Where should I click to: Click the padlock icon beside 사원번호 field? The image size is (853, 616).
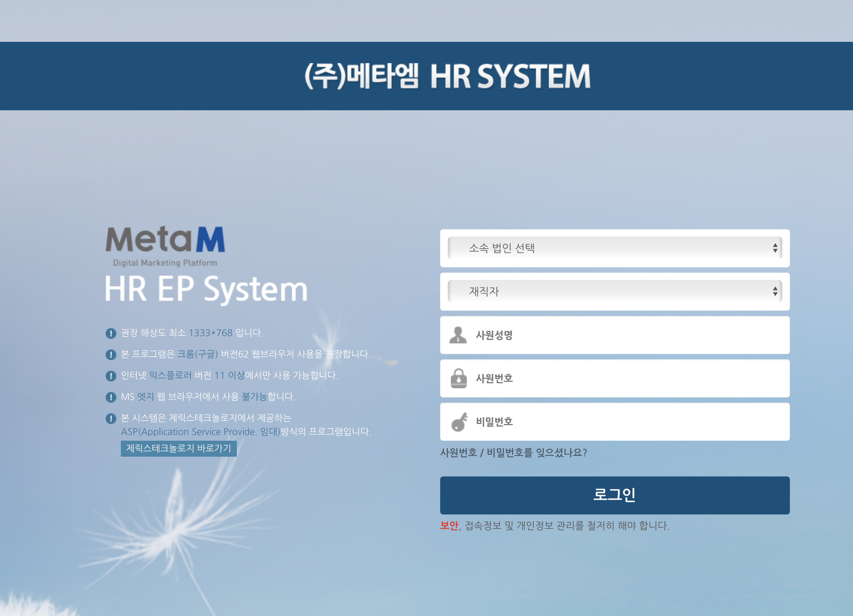(459, 378)
